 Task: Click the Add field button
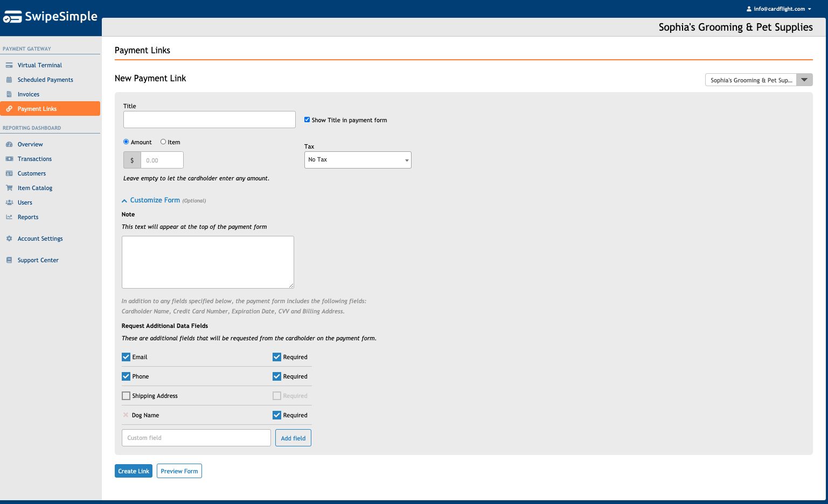coord(293,438)
